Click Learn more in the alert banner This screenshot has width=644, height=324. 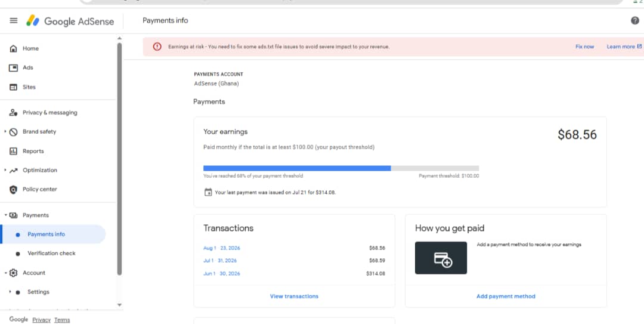pos(621,47)
